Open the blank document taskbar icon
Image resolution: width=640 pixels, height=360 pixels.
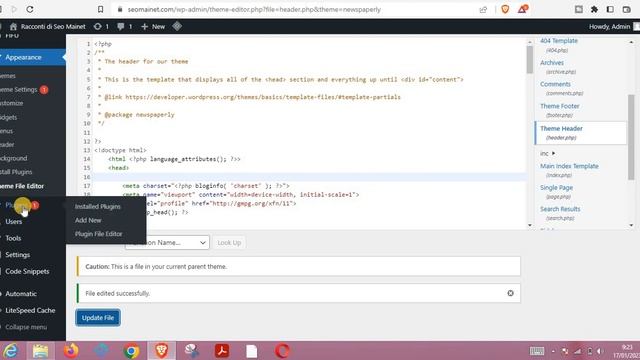[x=252, y=351]
